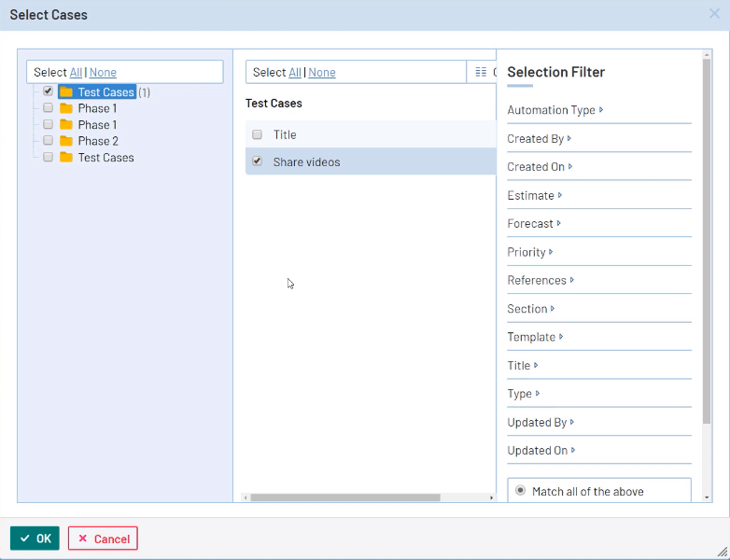Click the columns icon in the cases toolbar
The height and width of the screenshot is (560, 730).
pyautogui.click(x=481, y=72)
